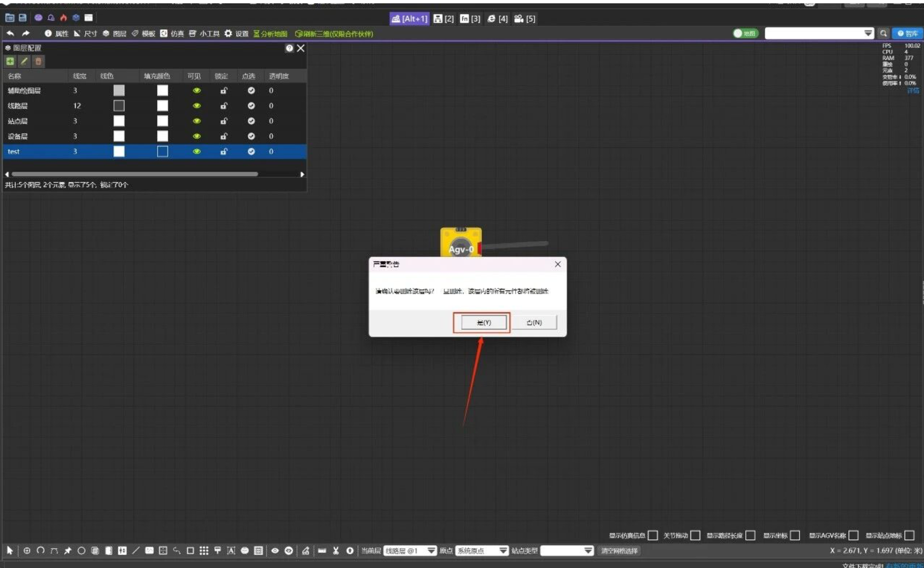Click the redo arrow in the toolbar
Screen dimensions: 924x568
tap(25, 34)
